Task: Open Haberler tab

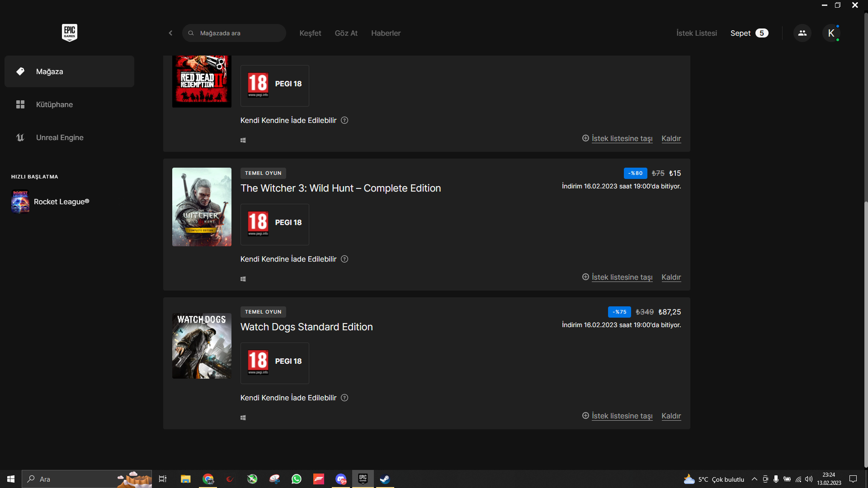Action: coord(386,33)
